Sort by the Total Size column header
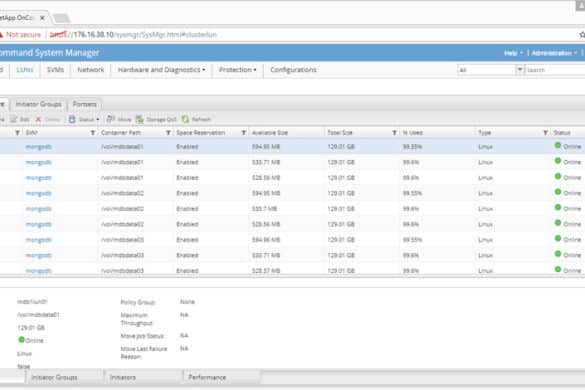Screen dimensions: 585x390 [x=340, y=133]
